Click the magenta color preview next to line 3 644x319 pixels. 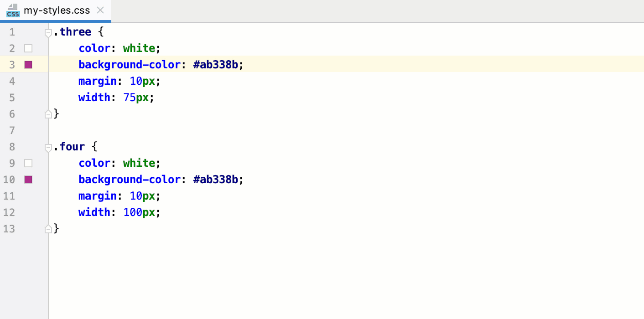[x=28, y=64]
